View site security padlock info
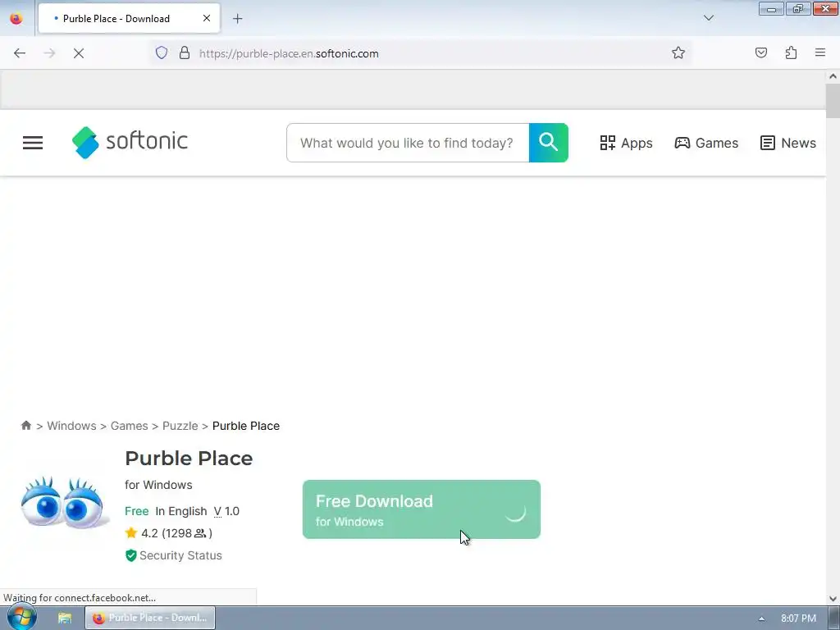The image size is (840, 630). (x=185, y=53)
